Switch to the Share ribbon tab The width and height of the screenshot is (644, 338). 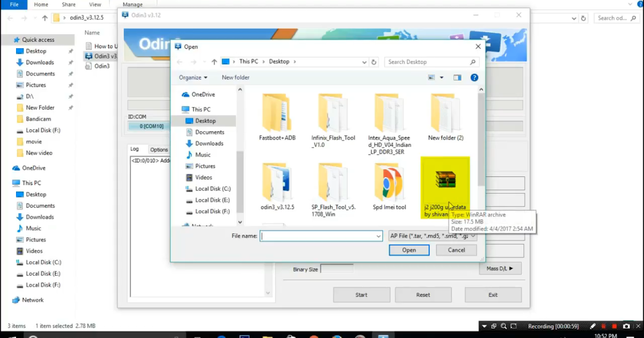[x=69, y=4]
